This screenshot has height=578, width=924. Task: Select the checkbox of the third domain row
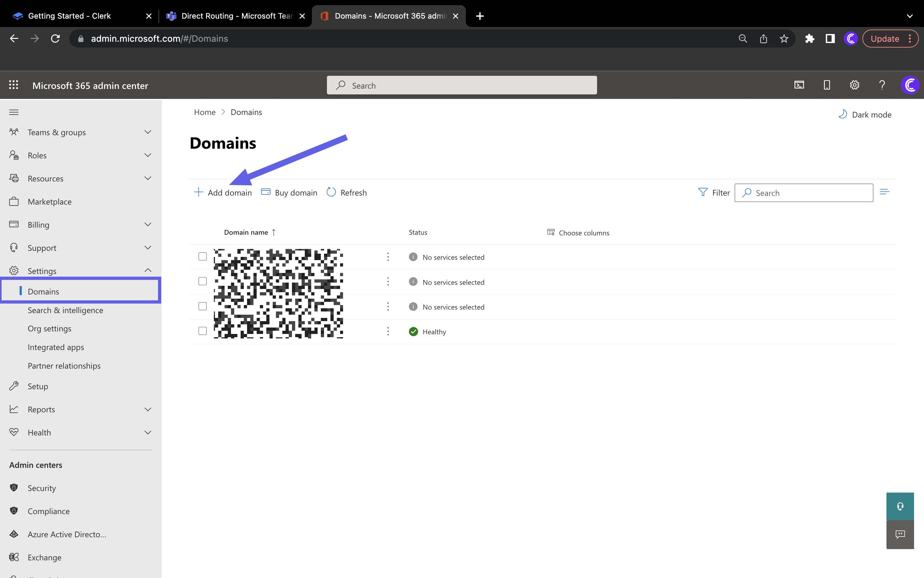(203, 306)
